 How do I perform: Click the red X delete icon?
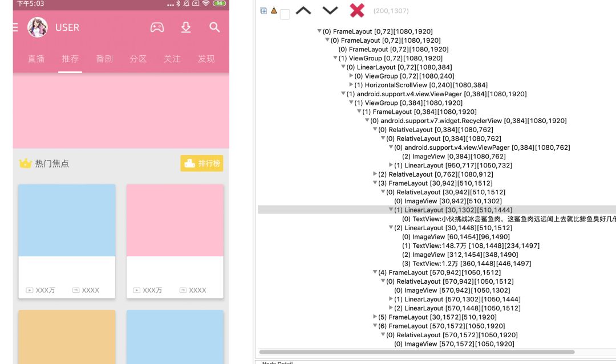[356, 11]
